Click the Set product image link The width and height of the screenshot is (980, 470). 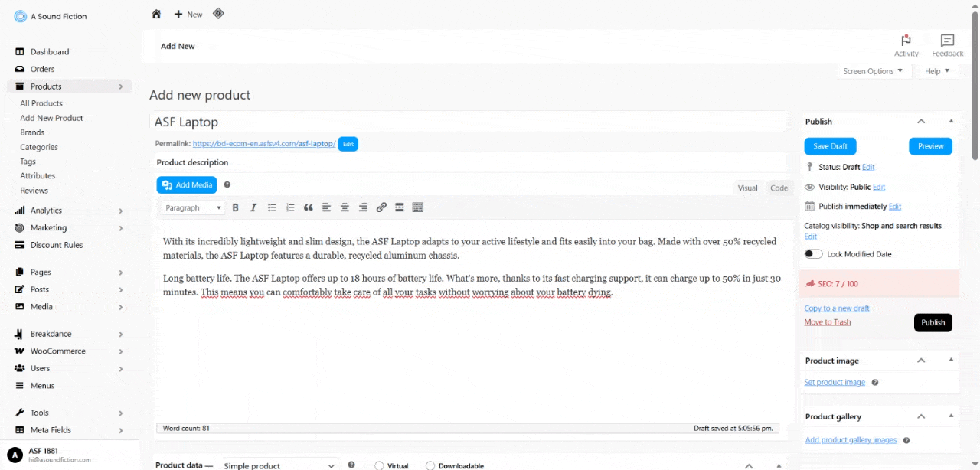tap(835, 382)
